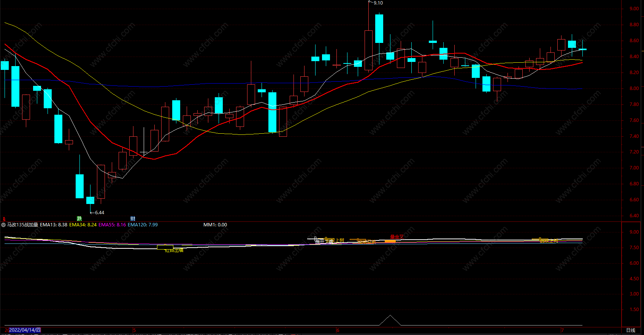Click the EMA120: 7.99 value

[143, 225]
